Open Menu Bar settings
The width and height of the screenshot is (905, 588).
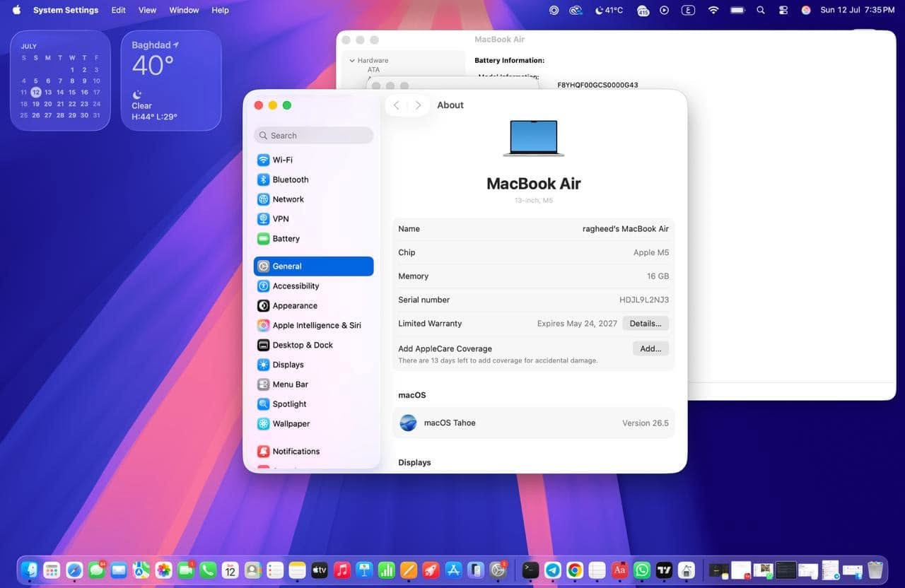pos(313,384)
